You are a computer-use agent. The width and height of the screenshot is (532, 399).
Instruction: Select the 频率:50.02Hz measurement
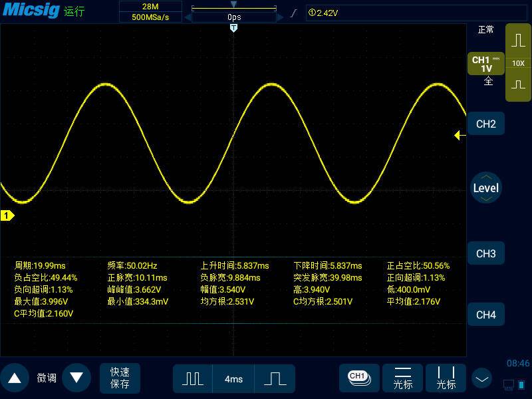click(132, 265)
